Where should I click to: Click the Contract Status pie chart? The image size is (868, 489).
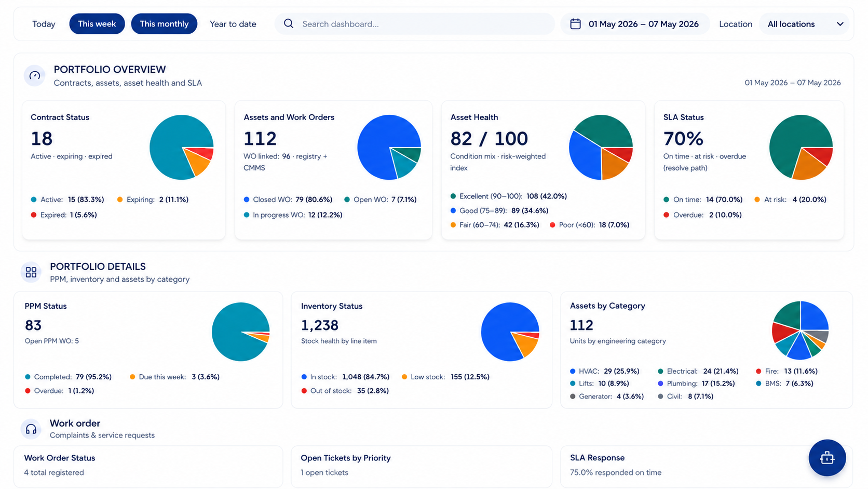[182, 147]
